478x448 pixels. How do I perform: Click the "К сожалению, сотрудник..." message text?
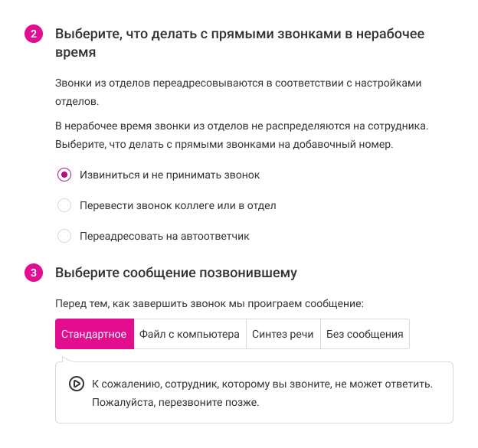pos(262,383)
